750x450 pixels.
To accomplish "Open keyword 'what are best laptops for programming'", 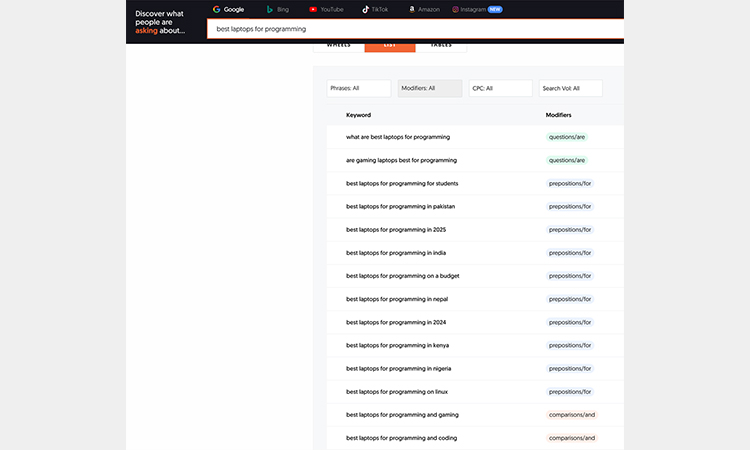I will coord(398,137).
